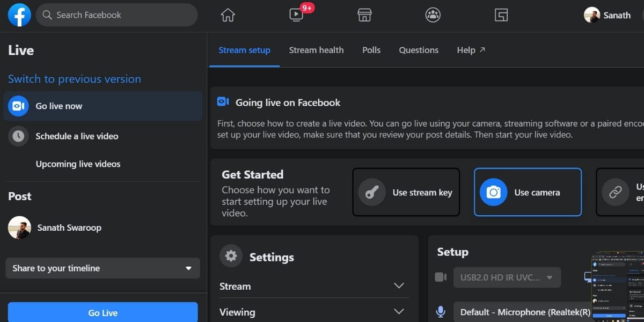Open the Groups icon
The height and width of the screenshot is (322, 644).
click(433, 15)
